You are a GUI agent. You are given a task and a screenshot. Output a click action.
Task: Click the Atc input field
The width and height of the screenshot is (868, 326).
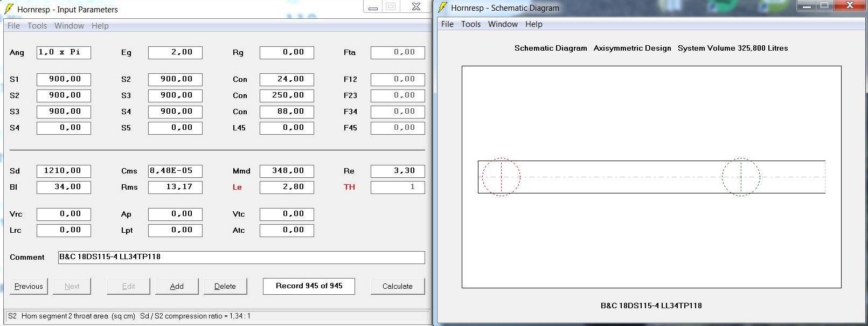click(x=287, y=230)
